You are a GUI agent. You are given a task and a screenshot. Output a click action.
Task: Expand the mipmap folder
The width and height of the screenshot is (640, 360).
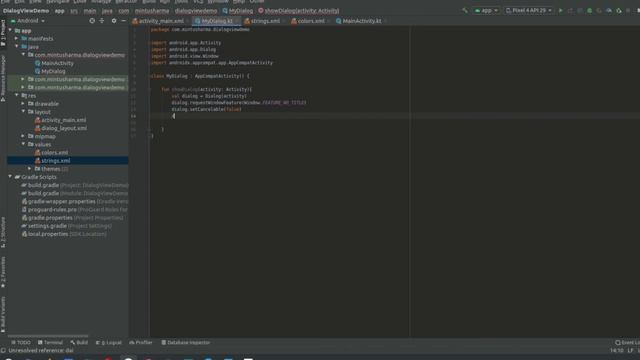coord(23,136)
